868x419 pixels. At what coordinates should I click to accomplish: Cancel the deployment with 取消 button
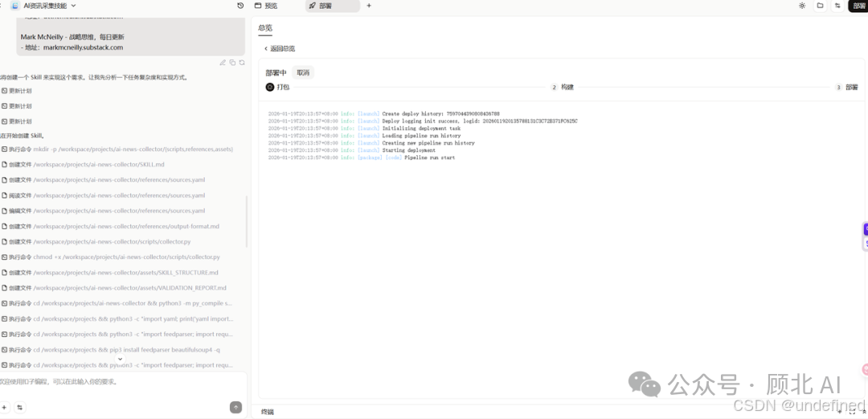point(303,72)
